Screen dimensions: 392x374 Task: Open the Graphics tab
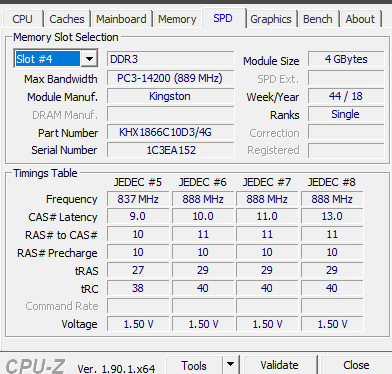(271, 19)
